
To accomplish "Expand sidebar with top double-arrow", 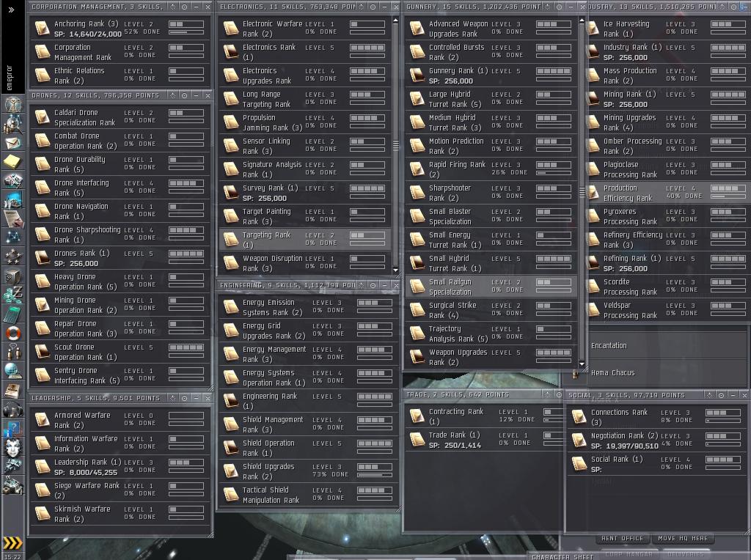I will 11,9.
